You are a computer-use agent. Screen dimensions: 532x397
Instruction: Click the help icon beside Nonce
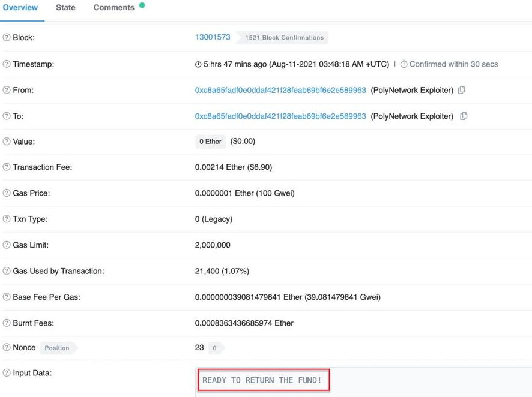tap(7, 348)
